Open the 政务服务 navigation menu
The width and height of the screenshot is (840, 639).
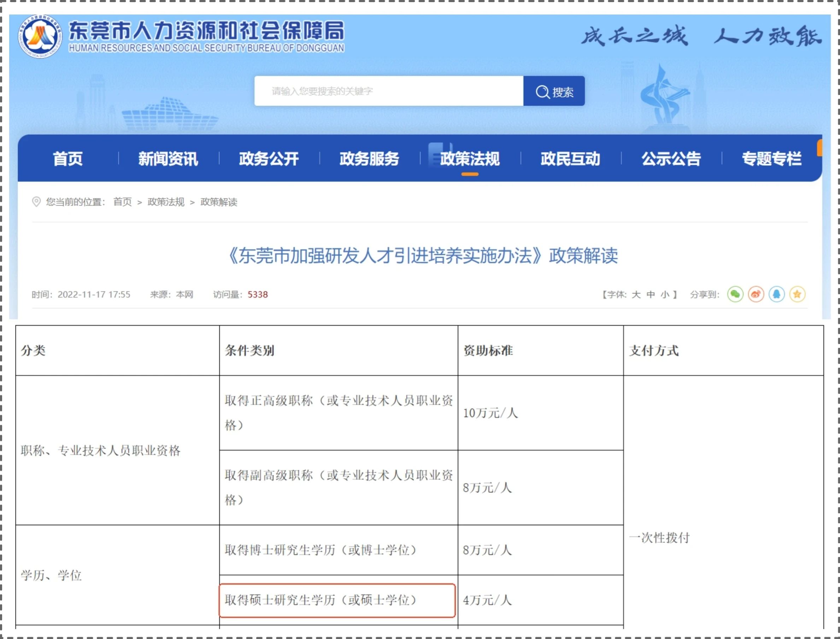369,159
